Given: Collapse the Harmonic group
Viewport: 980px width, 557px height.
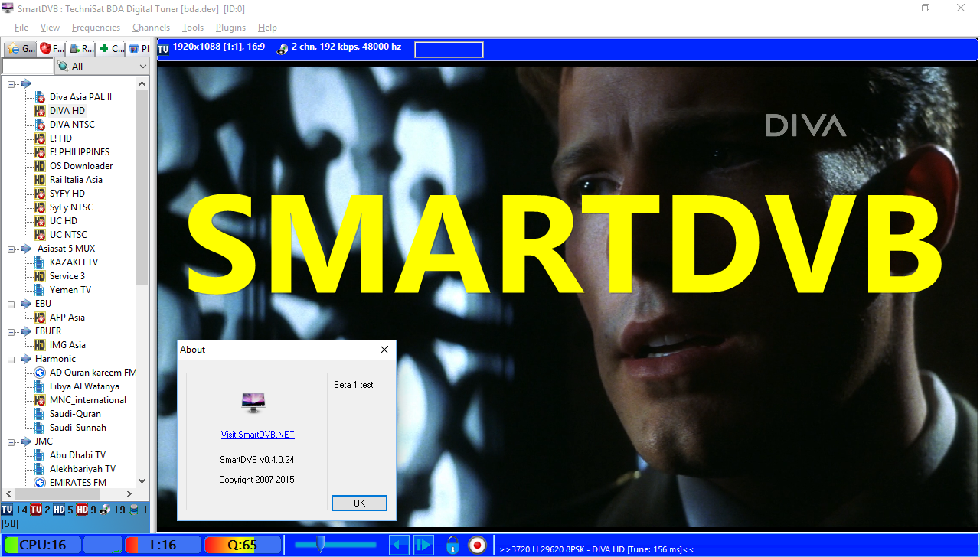Looking at the screenshot, I should pos(11,359).
